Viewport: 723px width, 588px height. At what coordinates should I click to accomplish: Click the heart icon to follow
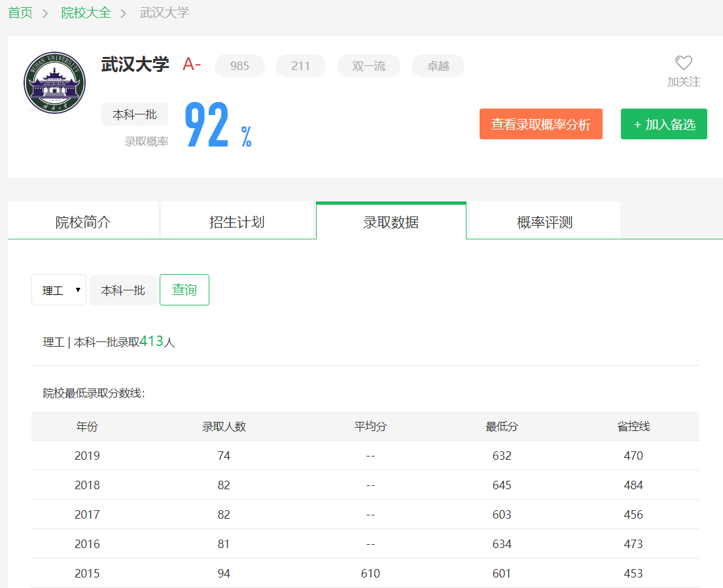683,63
